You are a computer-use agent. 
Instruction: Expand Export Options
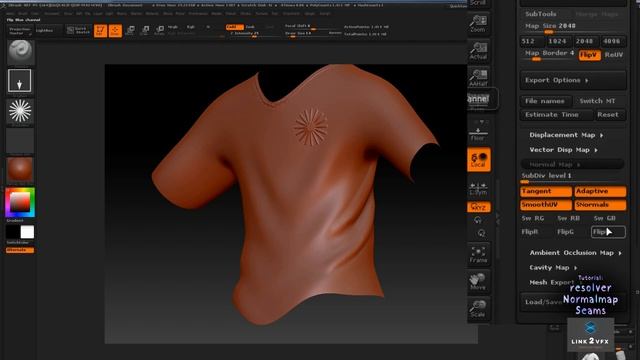pyautogui.click(x=573, y=80)
